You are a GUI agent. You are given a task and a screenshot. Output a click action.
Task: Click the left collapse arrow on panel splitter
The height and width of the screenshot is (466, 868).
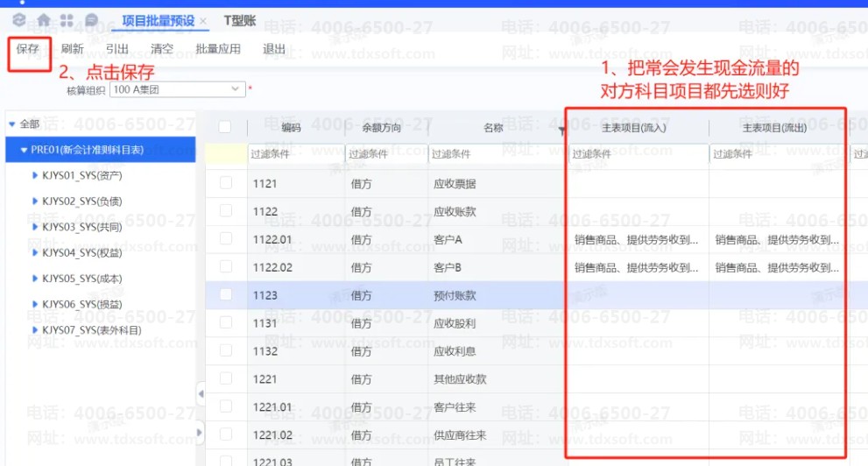pyautogui.click(x=201, y=394)
